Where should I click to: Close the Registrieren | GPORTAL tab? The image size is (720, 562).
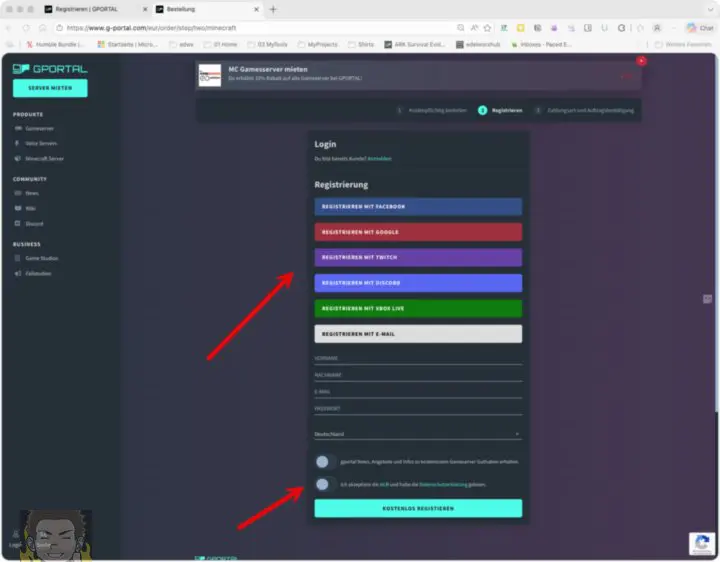tap(145, 9)
